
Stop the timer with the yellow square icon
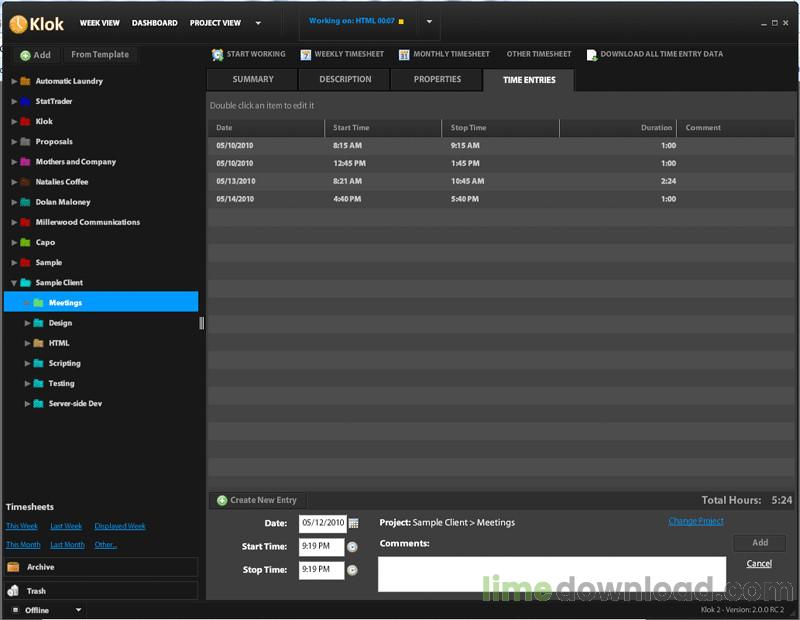tap(401, 21)
